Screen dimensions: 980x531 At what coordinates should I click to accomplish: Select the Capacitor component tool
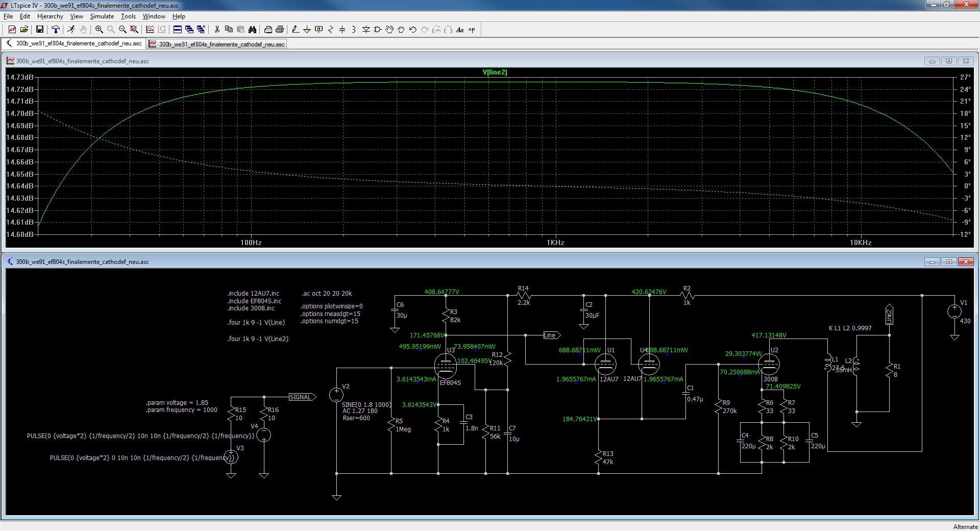click(x=342, y=30)
